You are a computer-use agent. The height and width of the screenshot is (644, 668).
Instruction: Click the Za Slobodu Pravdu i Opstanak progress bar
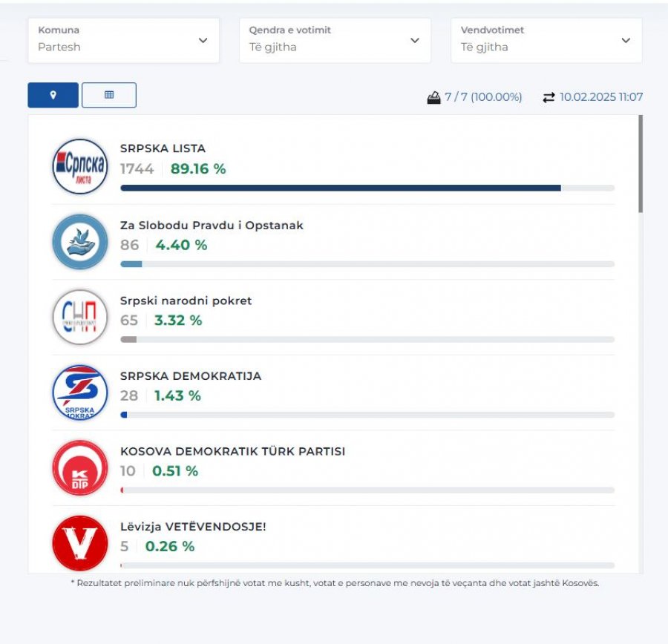coord(367,264)
